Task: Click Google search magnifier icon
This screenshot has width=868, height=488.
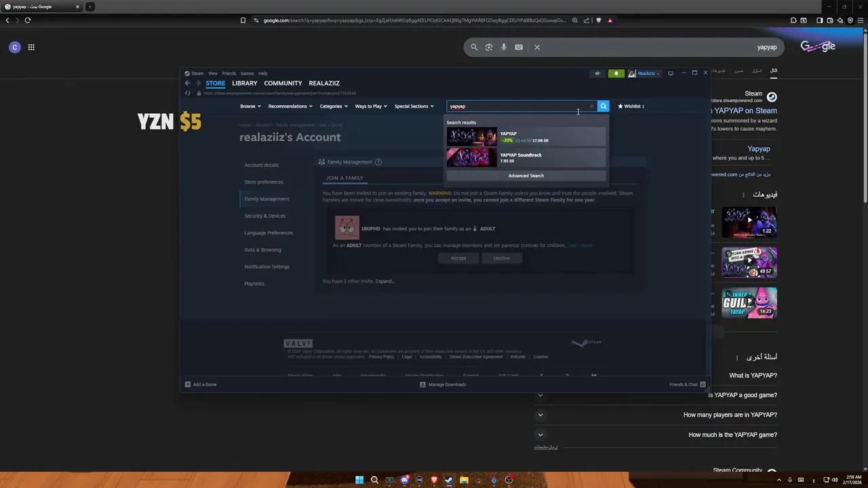Action: [x=474, y=47]
